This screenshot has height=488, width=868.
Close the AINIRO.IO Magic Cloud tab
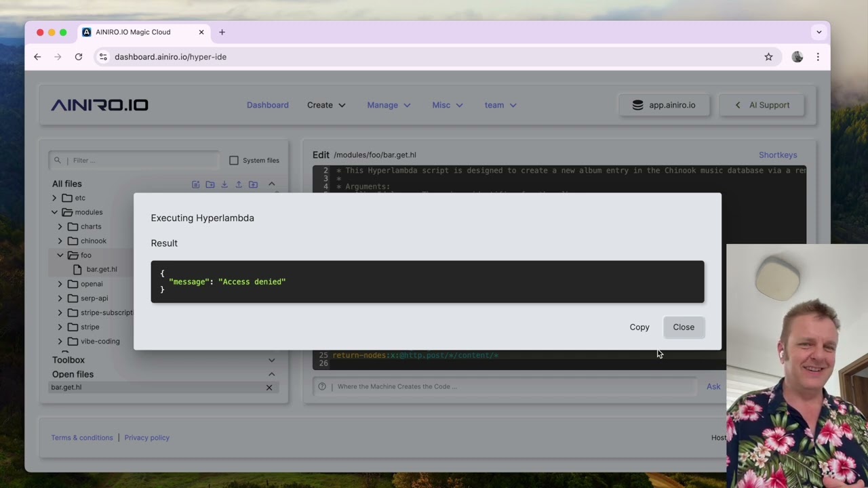[201, 32]
